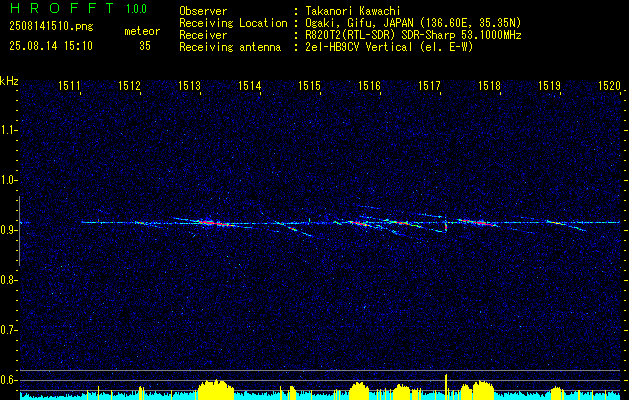Click the 0.8 frequency axis label
Image resolution: width=629 pixels, height=400 pixels.
[8, 280]
